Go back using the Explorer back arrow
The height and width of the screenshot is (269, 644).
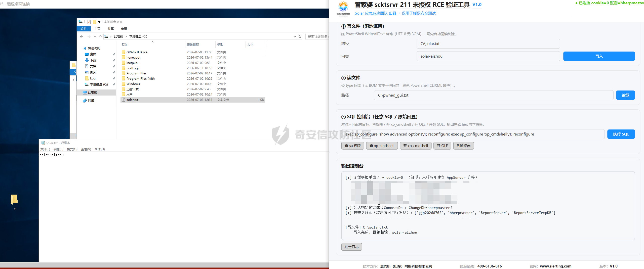82,37
